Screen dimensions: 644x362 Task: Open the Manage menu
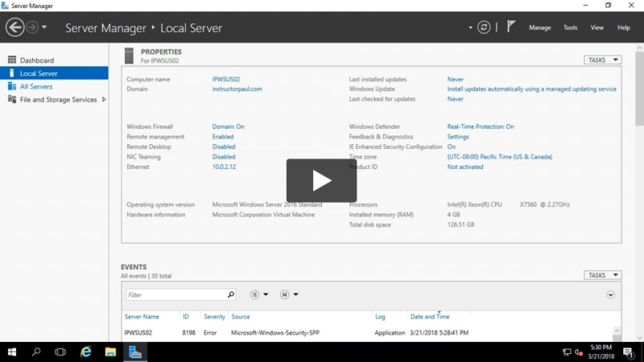[539, 27]
